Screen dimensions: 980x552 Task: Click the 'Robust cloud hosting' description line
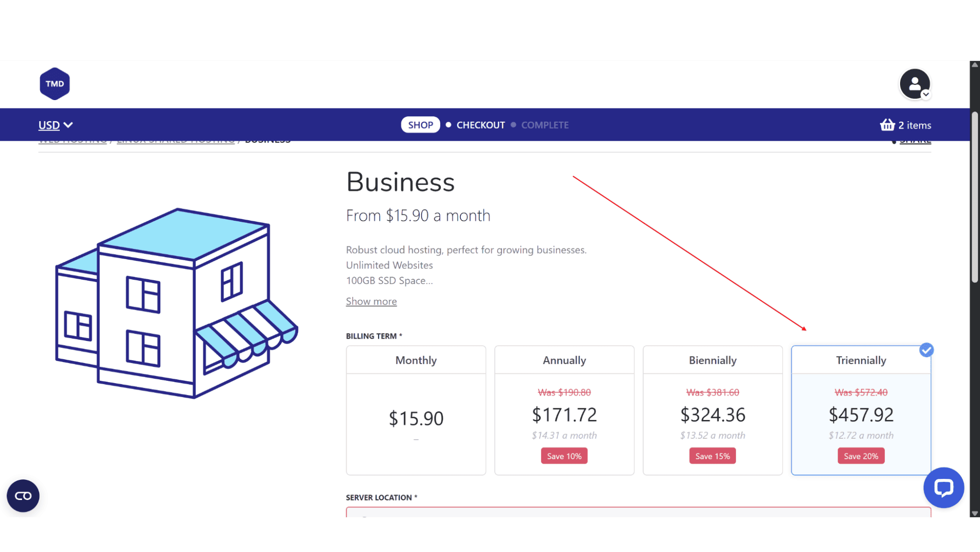(x=466, y=250)
